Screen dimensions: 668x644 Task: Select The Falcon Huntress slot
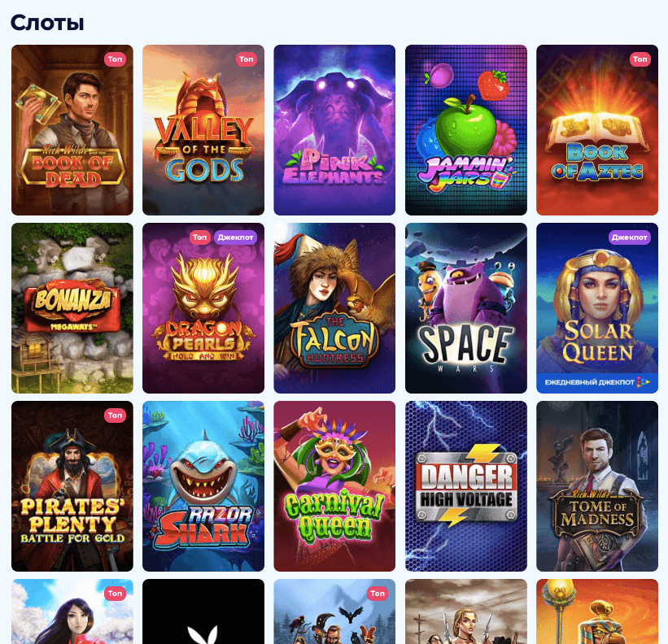tap(334, 308)
